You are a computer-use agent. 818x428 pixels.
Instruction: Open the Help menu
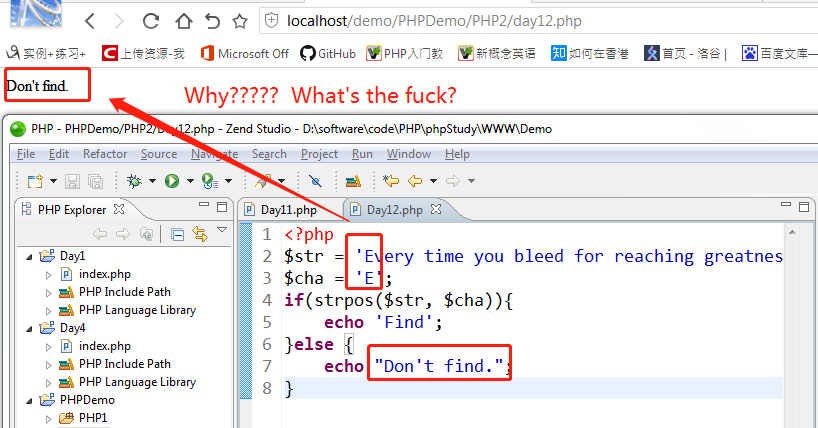tap(457, 154)
